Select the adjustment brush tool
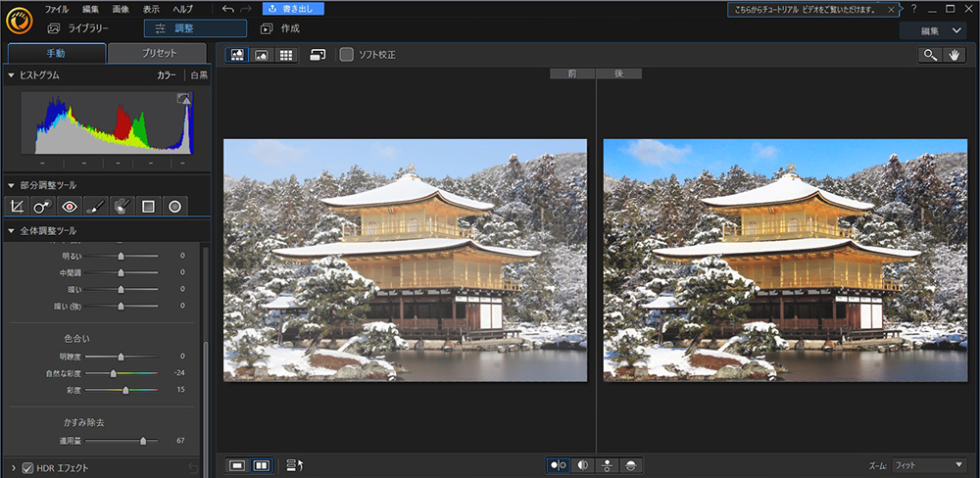The width and height of the screenshot is (980, 478). tap(96, 207)
